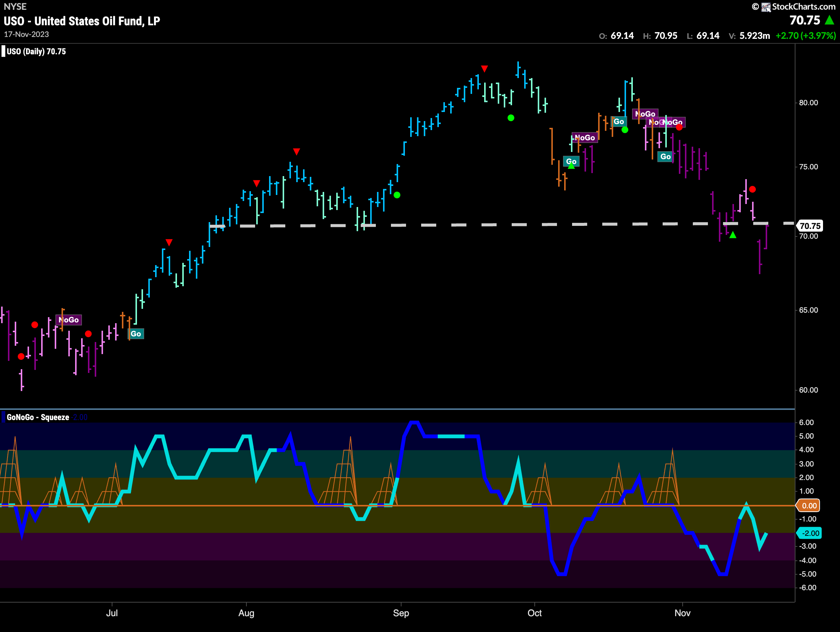Click the red dot left of the June NoGo flag
Image resolution: width=840 pixels, height=632 pixels.
[35, 325]
